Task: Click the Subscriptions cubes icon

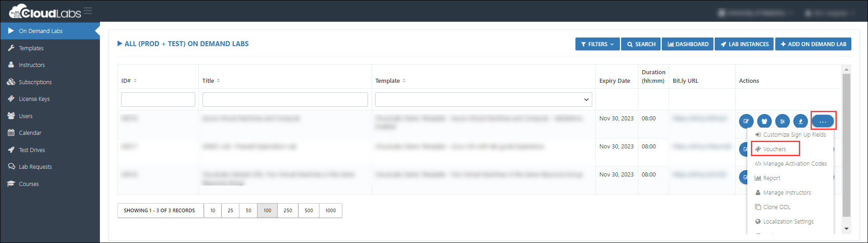Action: [11, 82]
